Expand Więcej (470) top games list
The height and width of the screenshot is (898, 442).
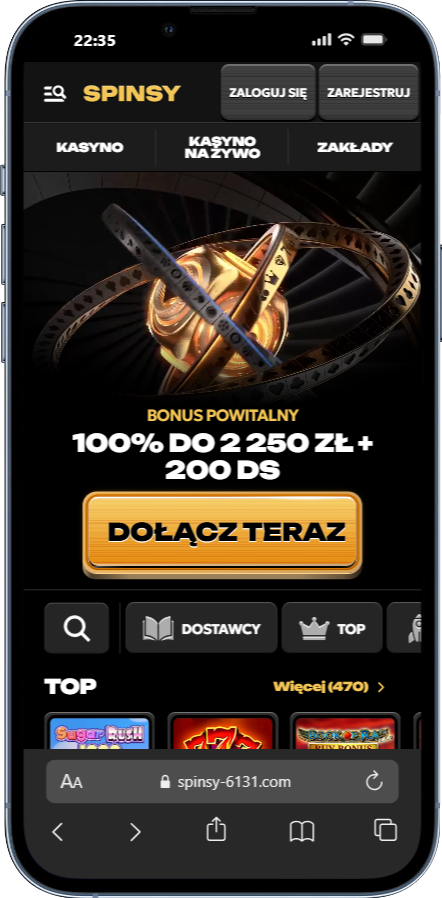pyautogui.click(x=329, y=686)
